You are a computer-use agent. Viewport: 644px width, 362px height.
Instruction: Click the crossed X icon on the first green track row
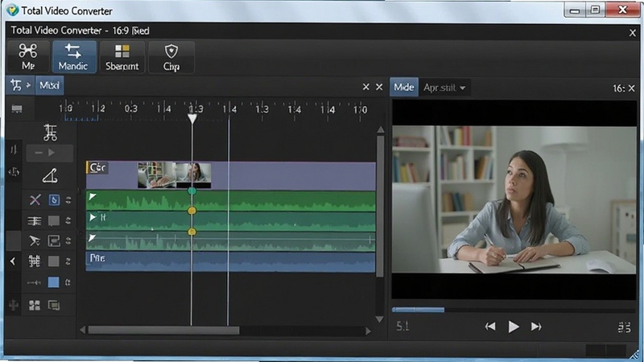(x=35, y=200)
